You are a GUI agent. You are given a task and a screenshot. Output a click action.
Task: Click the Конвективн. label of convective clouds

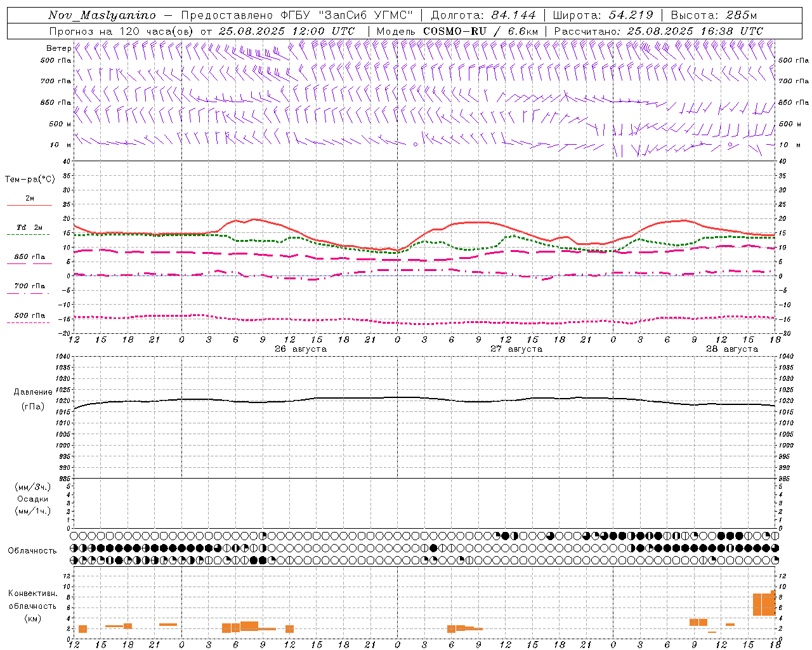point(32,594)
